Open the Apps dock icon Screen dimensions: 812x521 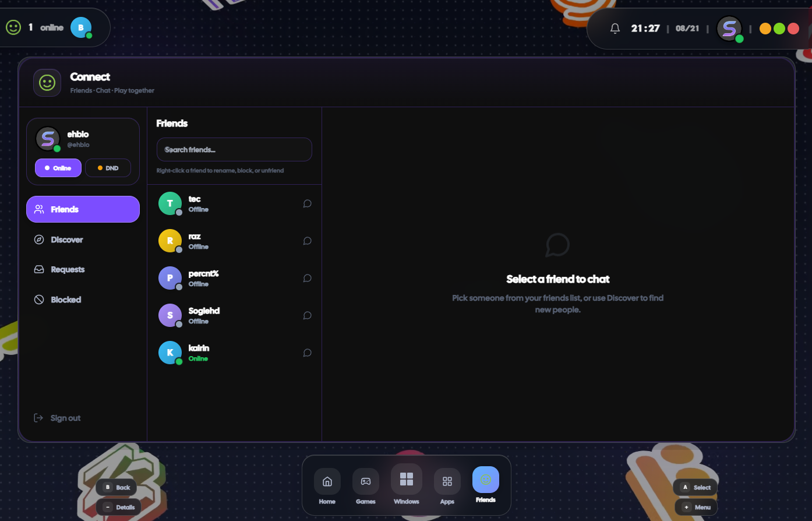point(447,481)
